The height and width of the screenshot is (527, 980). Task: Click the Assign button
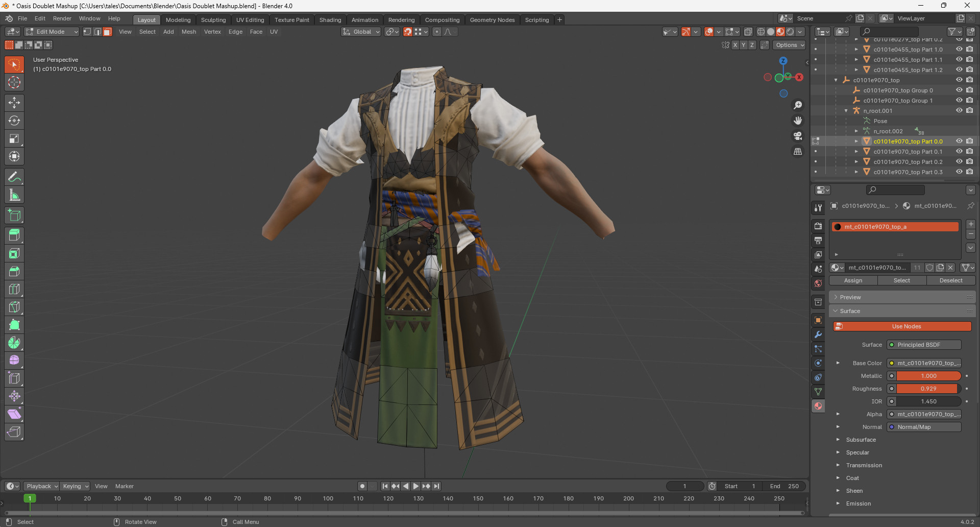[x=853, y=280]
